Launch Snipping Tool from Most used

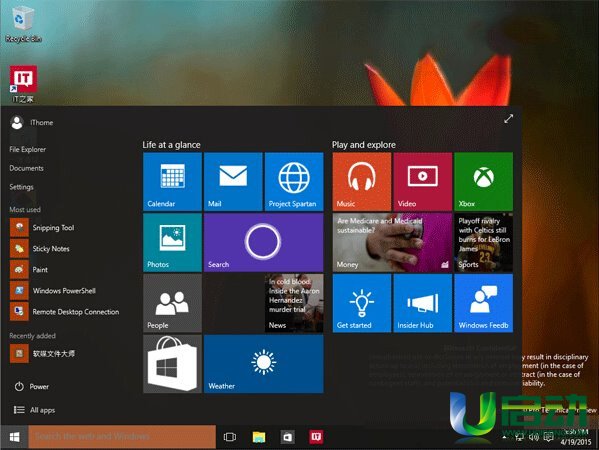click(x=42, y=228)
